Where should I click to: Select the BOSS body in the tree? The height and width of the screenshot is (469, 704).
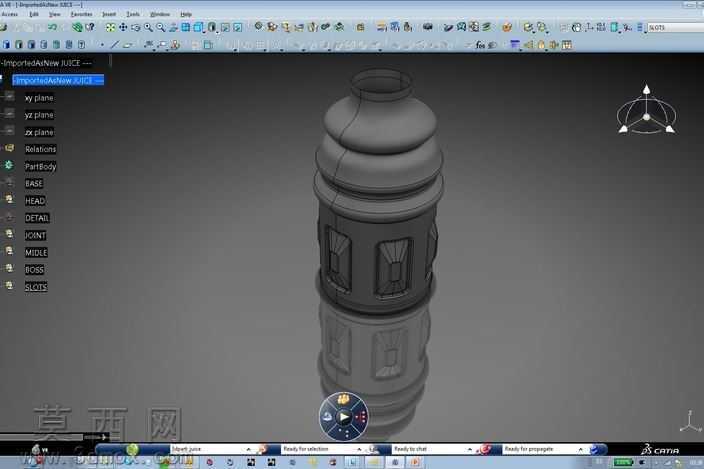[34, 270]
